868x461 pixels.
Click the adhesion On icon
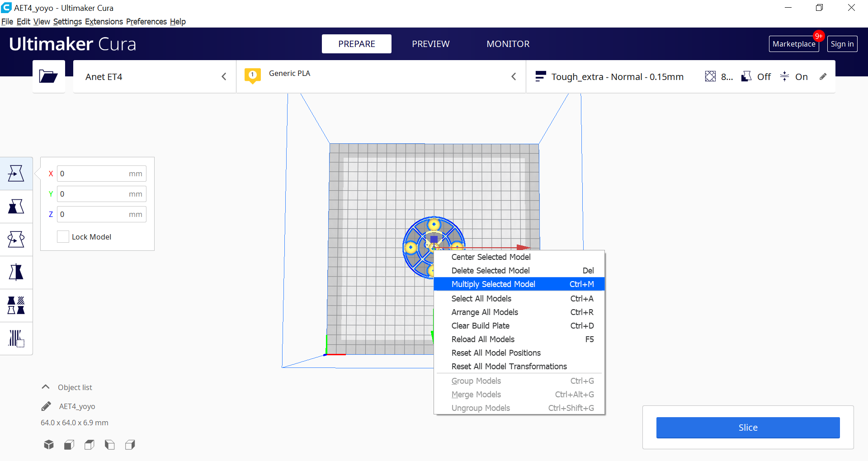pyautogui.click(x=784, y=76)
